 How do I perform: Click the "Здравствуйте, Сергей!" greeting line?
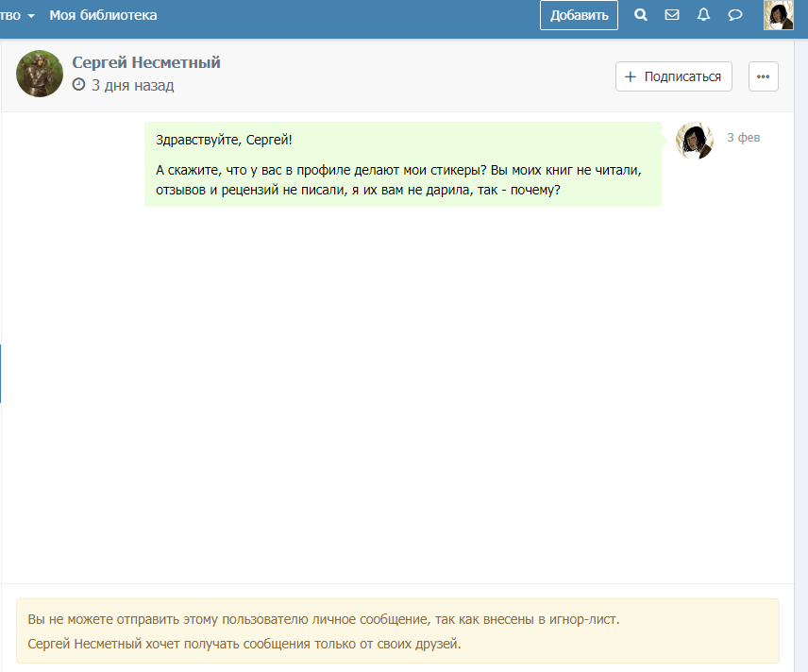point(224,140)
